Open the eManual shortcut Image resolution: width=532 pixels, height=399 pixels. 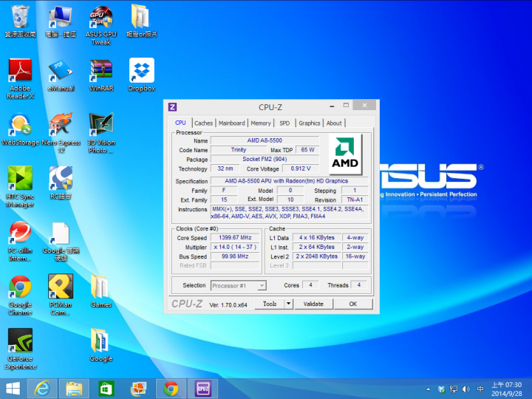(61, 75)
